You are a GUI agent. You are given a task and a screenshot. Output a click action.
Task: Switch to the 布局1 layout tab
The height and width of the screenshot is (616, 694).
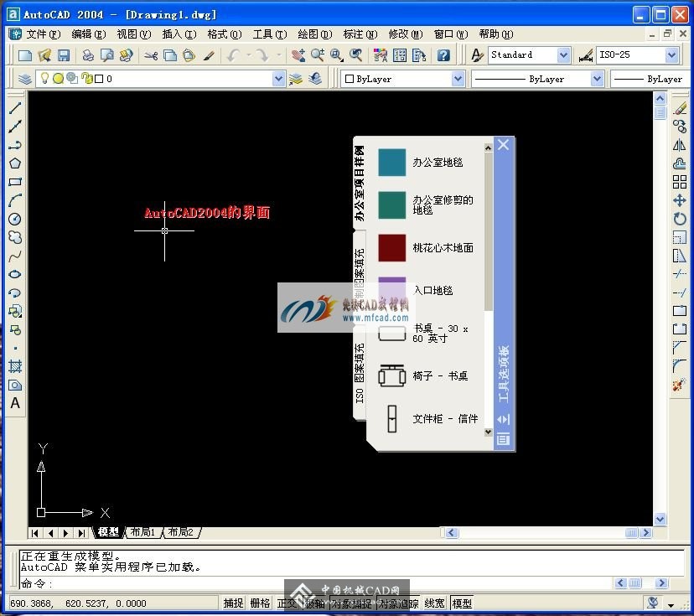click(143, 532)
